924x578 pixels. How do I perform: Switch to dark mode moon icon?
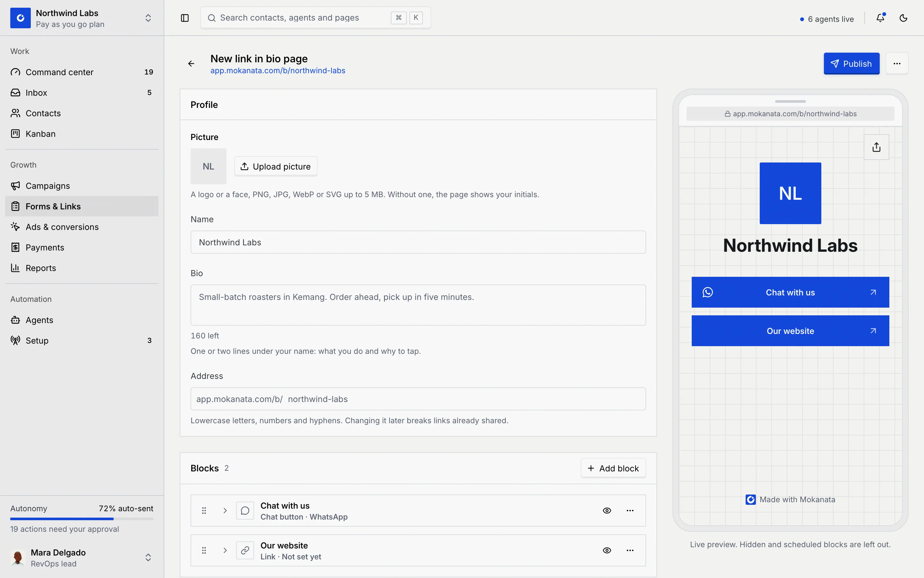[x=903, y=18]
